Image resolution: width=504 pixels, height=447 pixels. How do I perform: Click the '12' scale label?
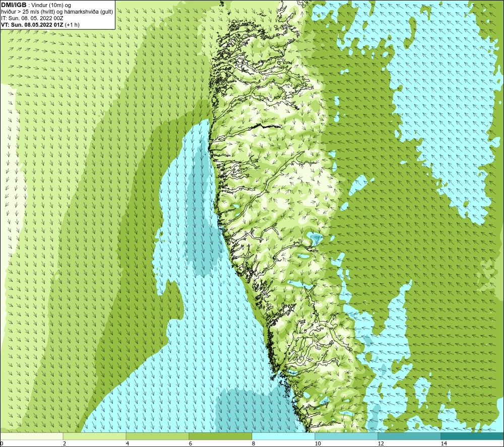(x=381, y=443)
